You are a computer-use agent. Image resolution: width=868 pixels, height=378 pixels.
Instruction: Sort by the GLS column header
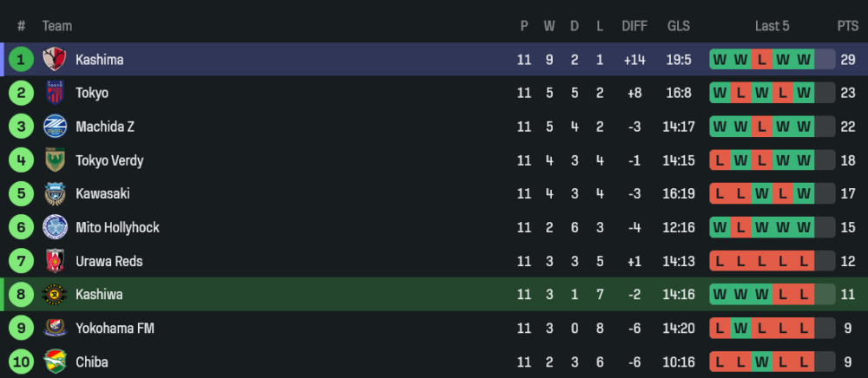point(679,26)
